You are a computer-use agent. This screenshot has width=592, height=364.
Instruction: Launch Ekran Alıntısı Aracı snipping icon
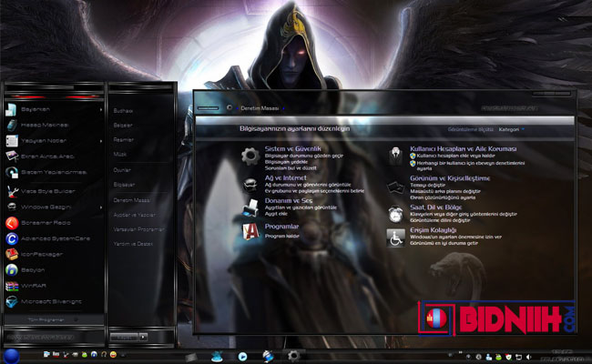pos(11,157)
